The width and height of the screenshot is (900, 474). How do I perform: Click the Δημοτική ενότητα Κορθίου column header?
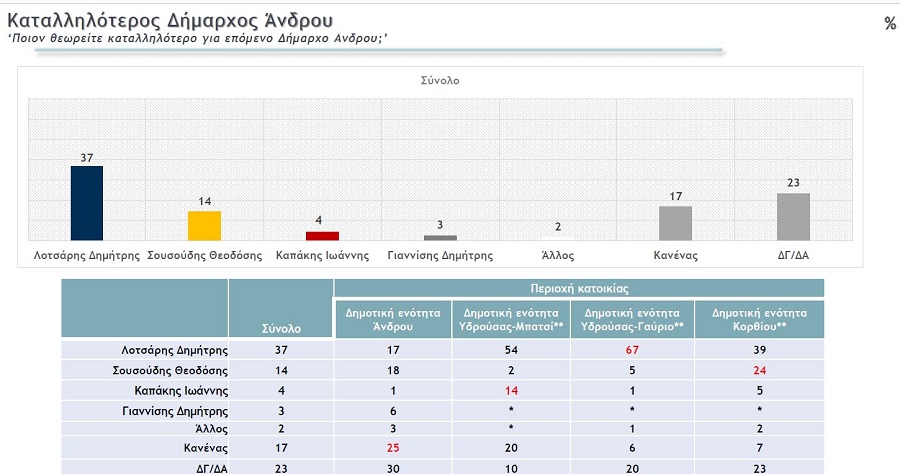(760, 319)
